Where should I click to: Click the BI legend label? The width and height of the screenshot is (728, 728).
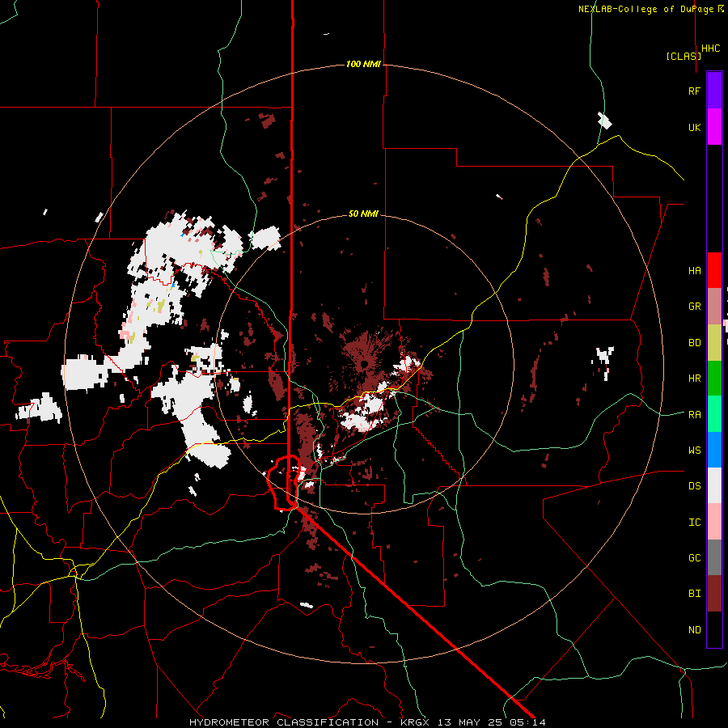[694, 594]
